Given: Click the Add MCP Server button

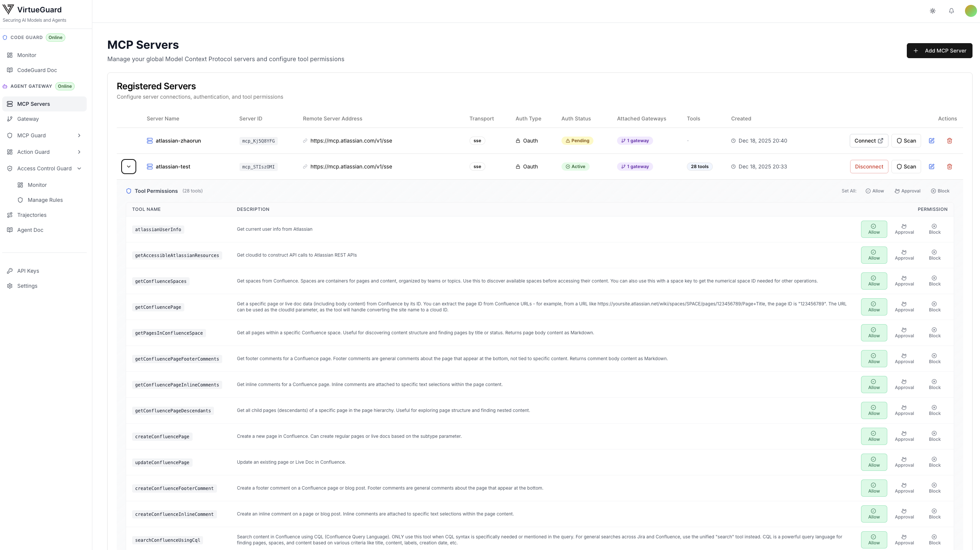Looking at the screenshot, I should pyautogui.click(x=939, y=51).
